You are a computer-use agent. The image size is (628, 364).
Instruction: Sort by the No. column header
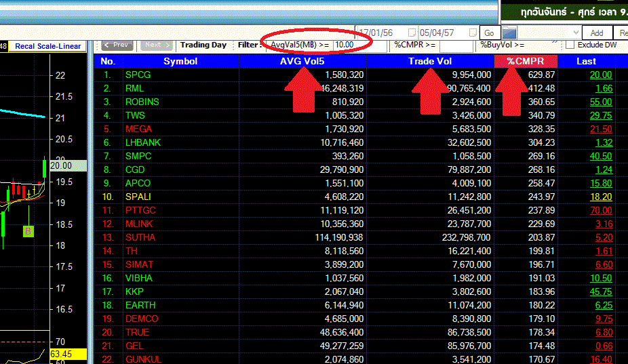(108, 61)
